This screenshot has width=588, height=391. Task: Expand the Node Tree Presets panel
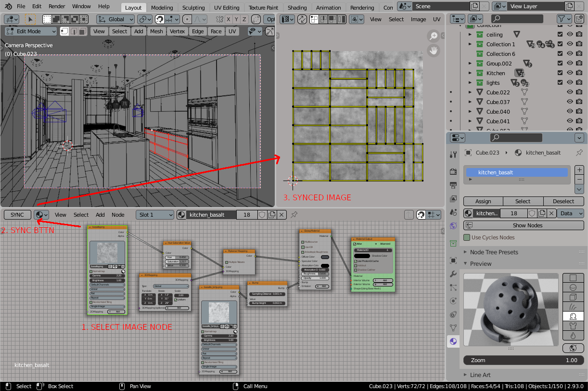(x=494, y=252)
